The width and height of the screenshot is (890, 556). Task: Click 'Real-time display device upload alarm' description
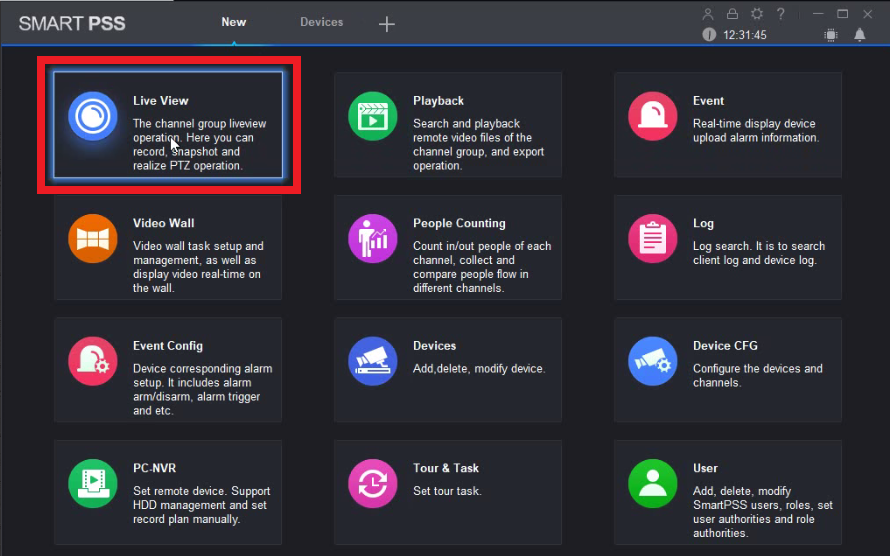coord(756,130)
